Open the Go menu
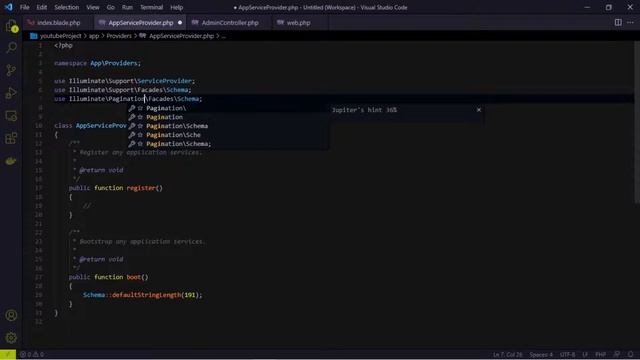The height and width of the screenshot is (360, 640). pyautogui.click(x=111, y=7)
